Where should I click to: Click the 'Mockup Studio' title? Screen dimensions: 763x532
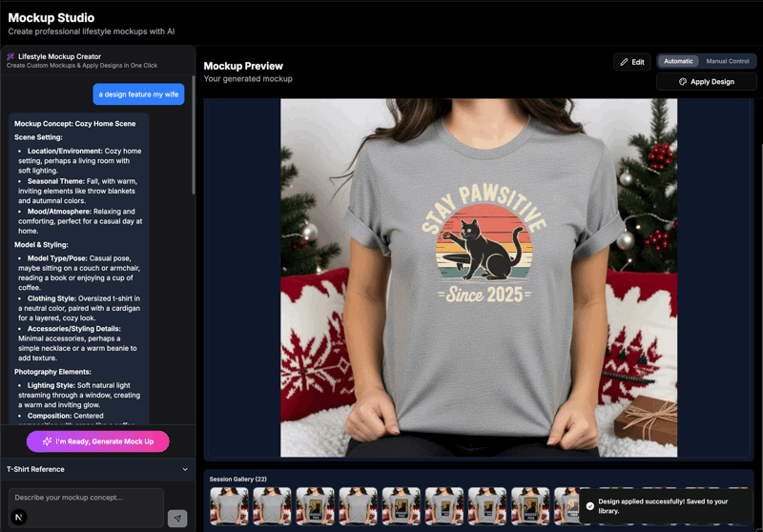[52, 17]
